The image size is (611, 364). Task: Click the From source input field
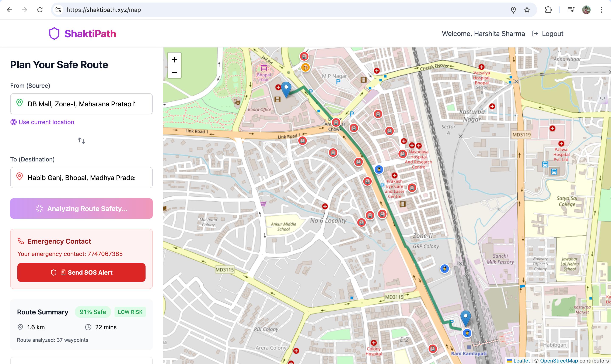pyautogui.click(x=81, y=104)
